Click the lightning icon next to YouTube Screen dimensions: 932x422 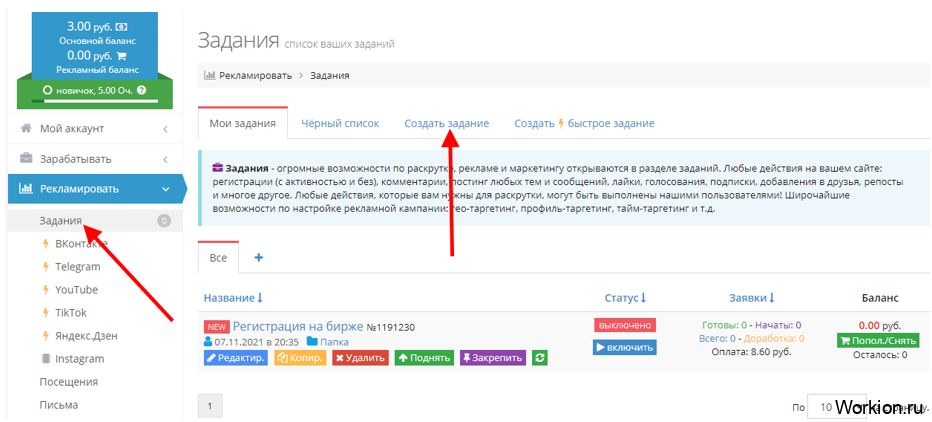point(45,290)
